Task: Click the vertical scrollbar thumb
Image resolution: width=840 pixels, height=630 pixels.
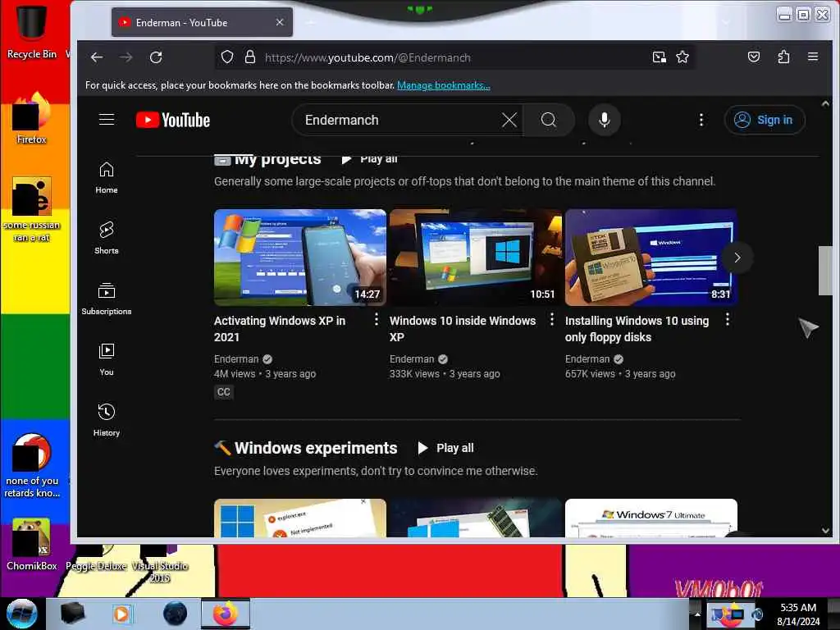Action: coord(825,271)
